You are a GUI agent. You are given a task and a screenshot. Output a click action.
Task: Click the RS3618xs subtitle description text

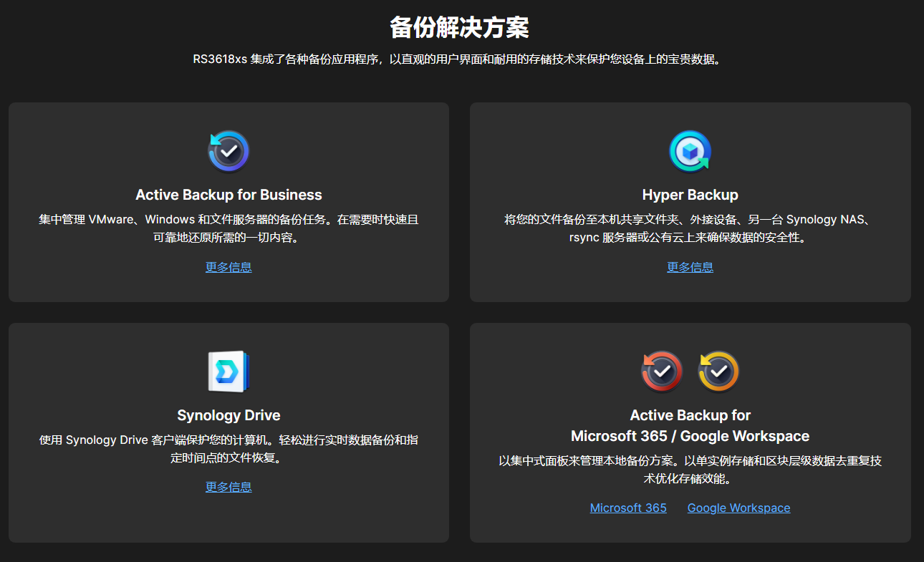(459, 59)
